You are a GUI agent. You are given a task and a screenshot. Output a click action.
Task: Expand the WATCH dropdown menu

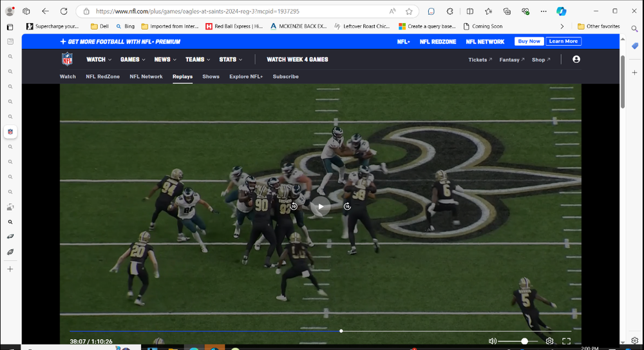[x=99, y=59]
